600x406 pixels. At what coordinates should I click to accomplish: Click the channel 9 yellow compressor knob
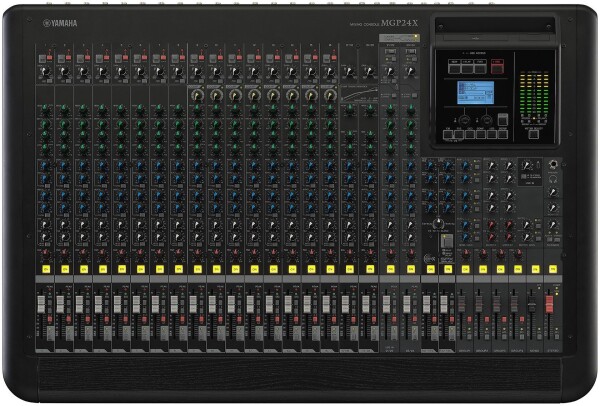[x=197, y=95]
